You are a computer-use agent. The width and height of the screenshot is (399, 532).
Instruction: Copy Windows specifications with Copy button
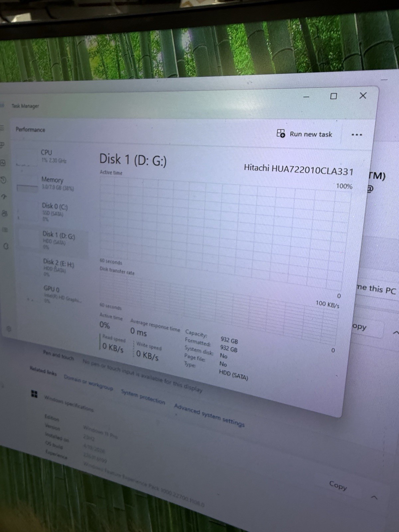pyautogui.click(x=338, y=485)
